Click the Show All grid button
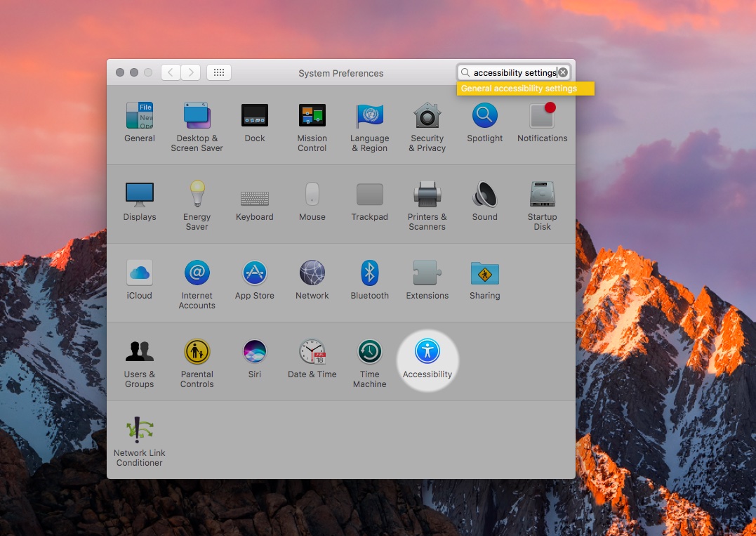The width and height of the screenshot is (756, 536). (219, 72)
